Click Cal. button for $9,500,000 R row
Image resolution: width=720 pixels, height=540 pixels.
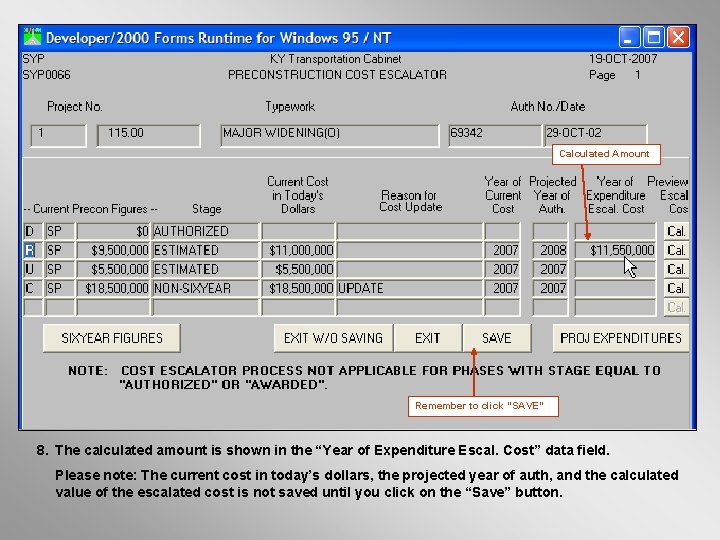(x=676, y=251)
